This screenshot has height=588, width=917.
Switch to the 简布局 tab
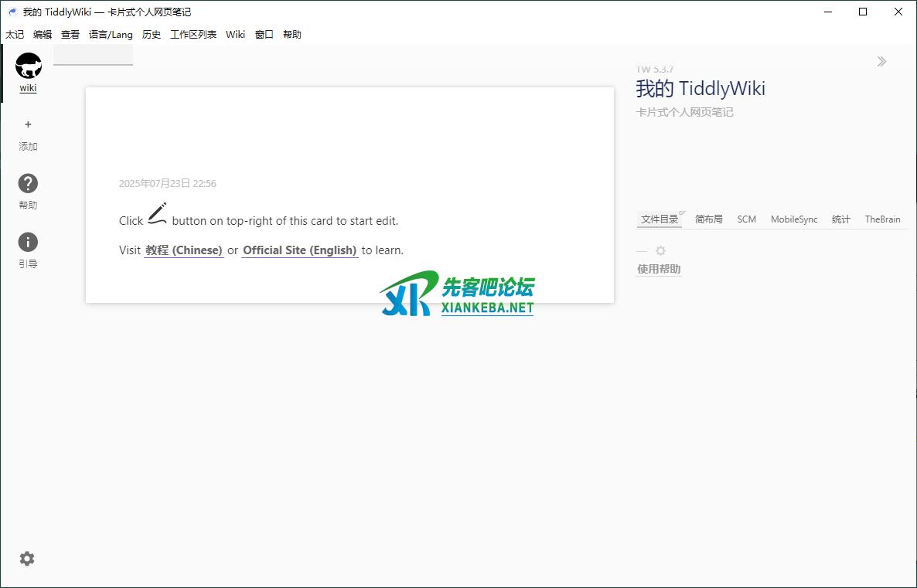(x=708, y=219)
